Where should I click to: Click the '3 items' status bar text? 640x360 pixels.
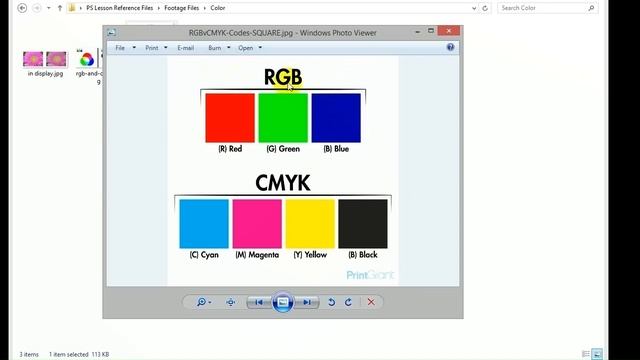pos(29,354)
